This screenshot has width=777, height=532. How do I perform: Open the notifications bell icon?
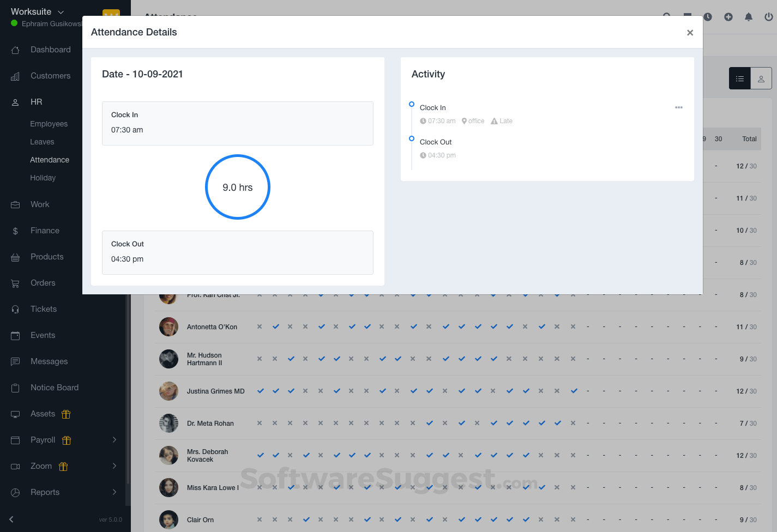[x=749, y=17]
